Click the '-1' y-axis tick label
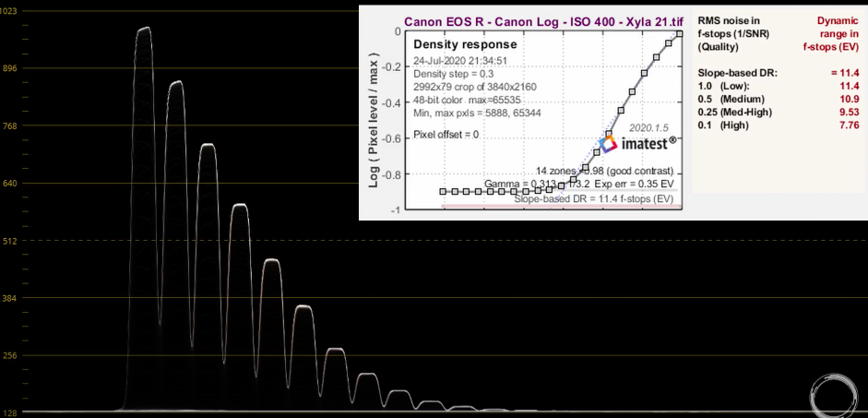868x418 pixels. [395, 210]
